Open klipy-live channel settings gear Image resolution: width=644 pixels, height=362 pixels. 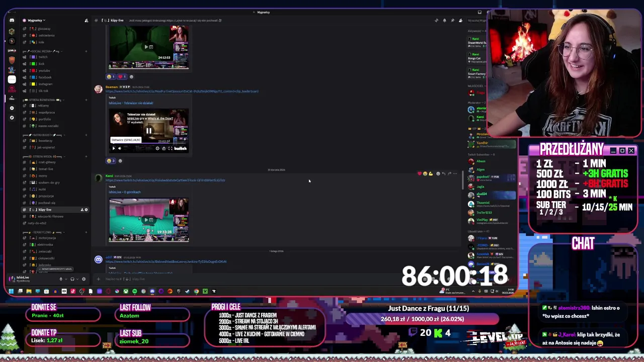tap(86, 210)
